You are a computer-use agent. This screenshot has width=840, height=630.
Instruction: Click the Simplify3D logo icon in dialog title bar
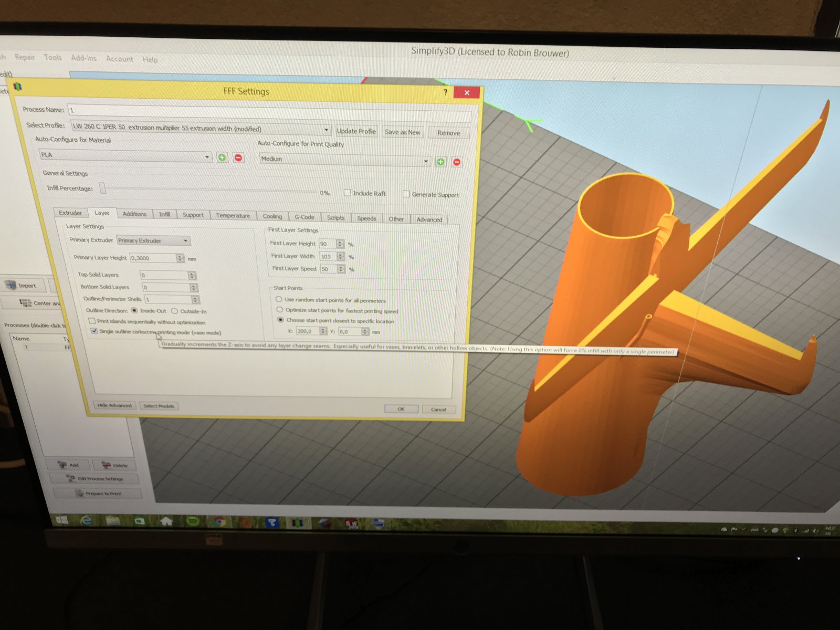tap(17, 86)
